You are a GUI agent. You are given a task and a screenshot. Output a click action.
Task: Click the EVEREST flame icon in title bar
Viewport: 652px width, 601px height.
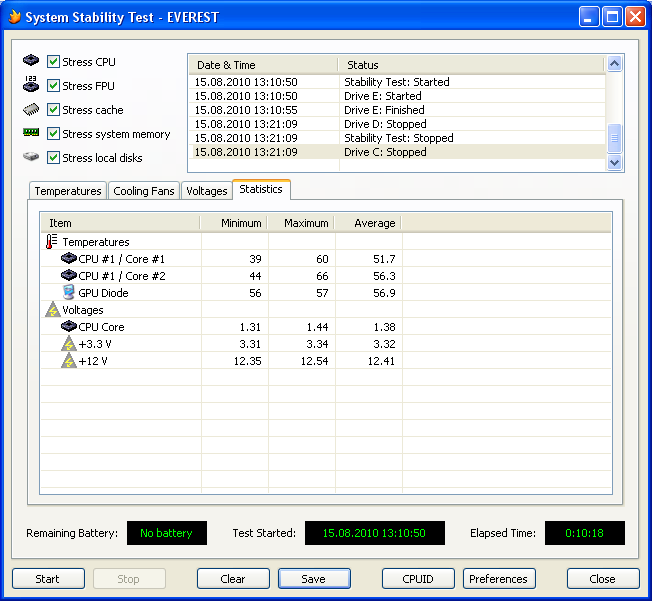click(x=15, y=17)
